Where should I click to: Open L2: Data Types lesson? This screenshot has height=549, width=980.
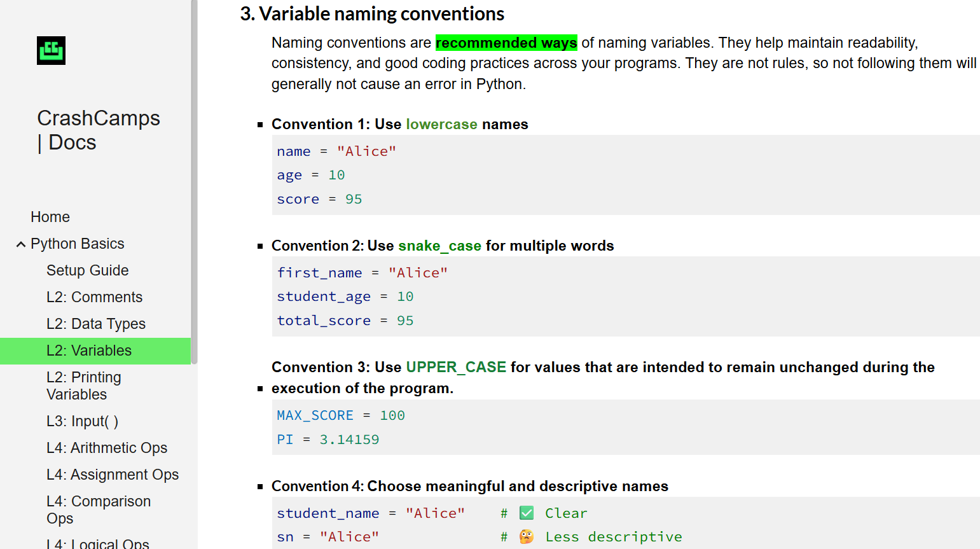tap(96, 324)
